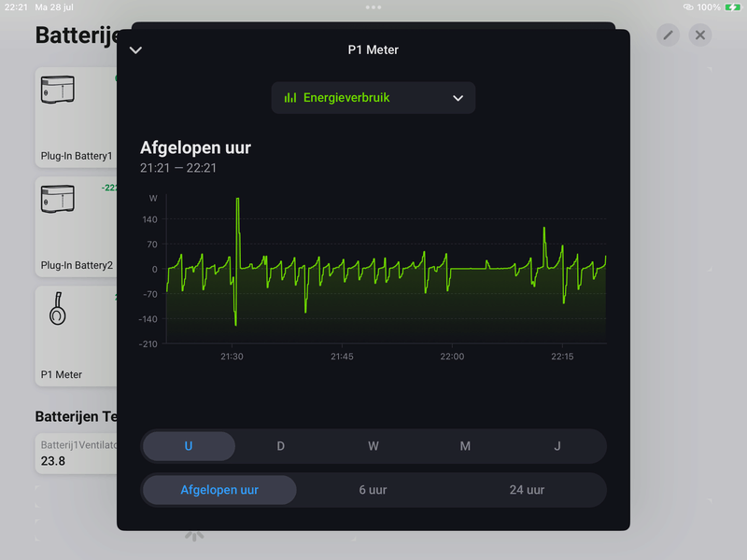Select the J (year) period tab
This screenshot has width=747, height=560.
pos(557,446)
